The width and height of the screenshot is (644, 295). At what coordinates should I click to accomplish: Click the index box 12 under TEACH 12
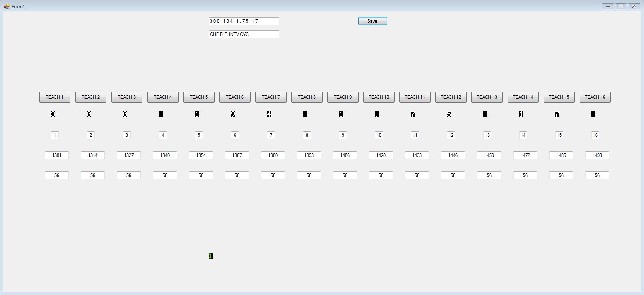(x=451, y=135)
